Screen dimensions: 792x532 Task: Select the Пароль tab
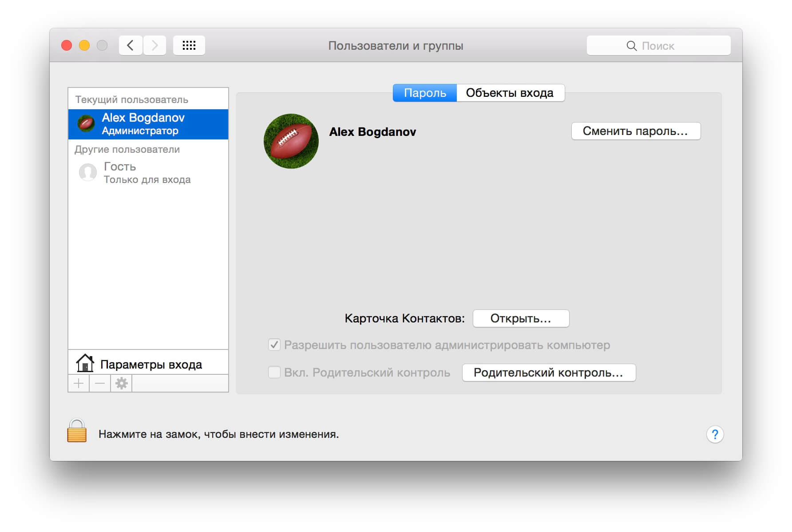click(425, 93)
